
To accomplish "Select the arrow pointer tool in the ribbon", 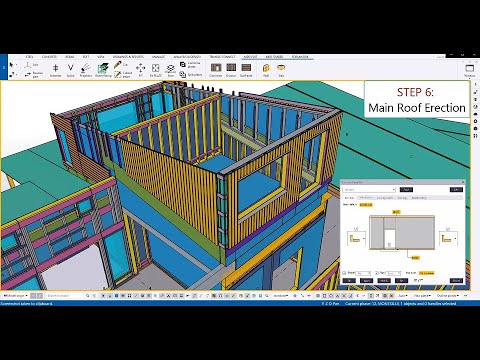I will click(x=11, y=64).
